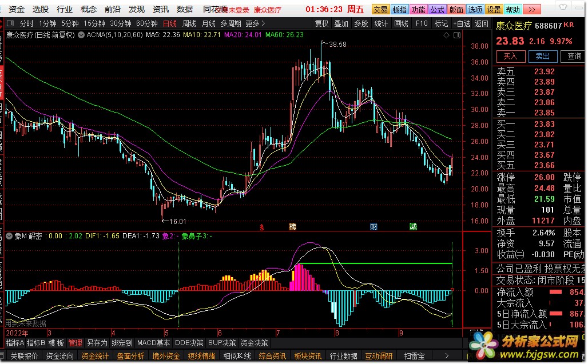This screenshot has height=364, width=588.
Task: Open the 资金流向 bottom tab
Action: (x=59, y=356)
